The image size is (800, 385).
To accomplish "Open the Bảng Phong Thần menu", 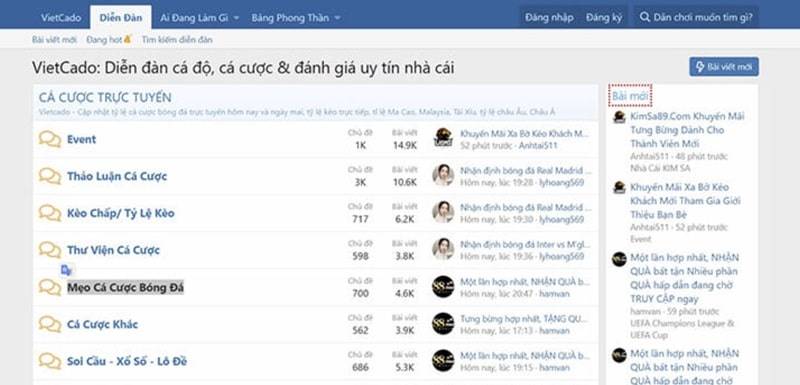I will 290,17.
